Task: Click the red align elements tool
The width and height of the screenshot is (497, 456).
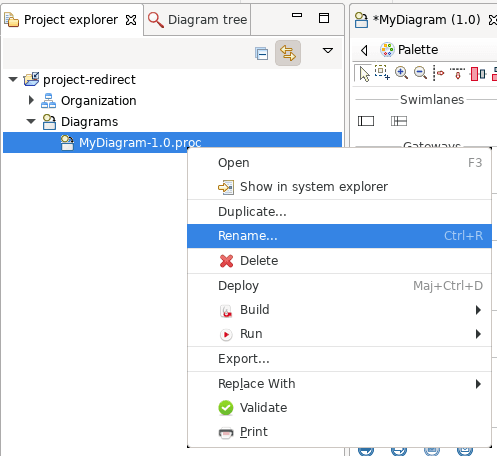Action: click(478, 74)
